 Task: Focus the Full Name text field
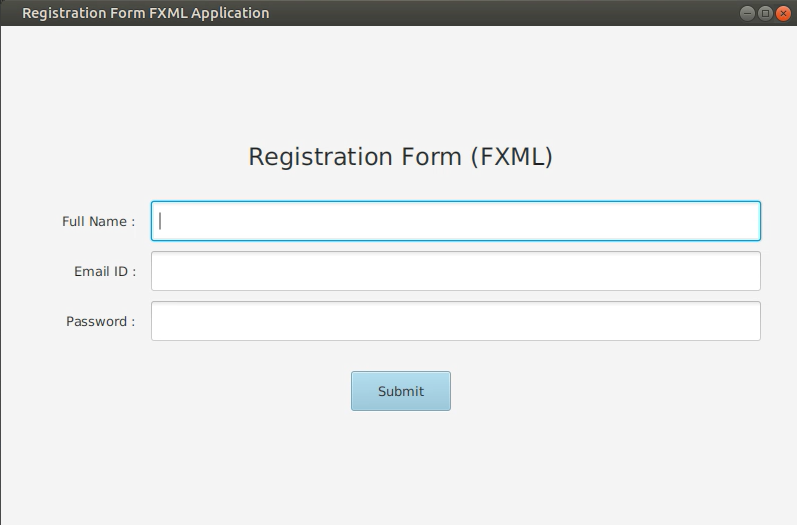click(455, 221)
